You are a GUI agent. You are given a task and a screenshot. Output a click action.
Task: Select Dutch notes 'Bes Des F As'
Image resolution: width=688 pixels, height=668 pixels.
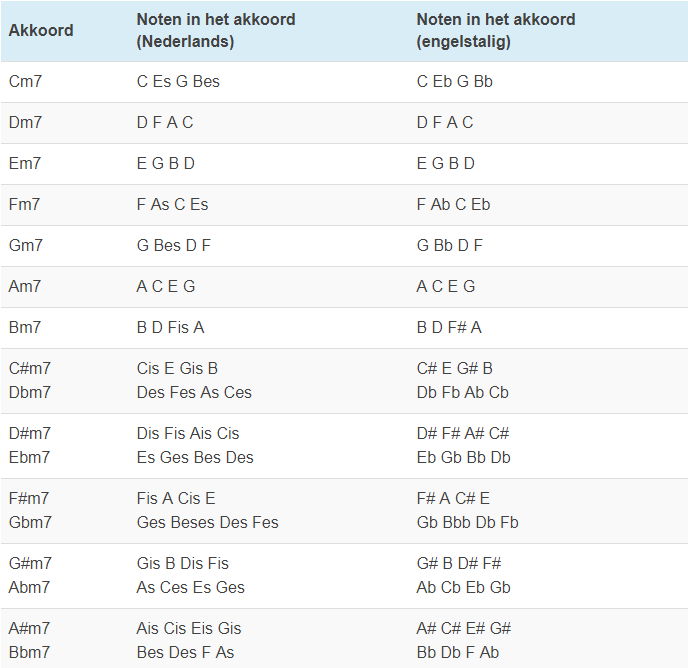point(185,652)
